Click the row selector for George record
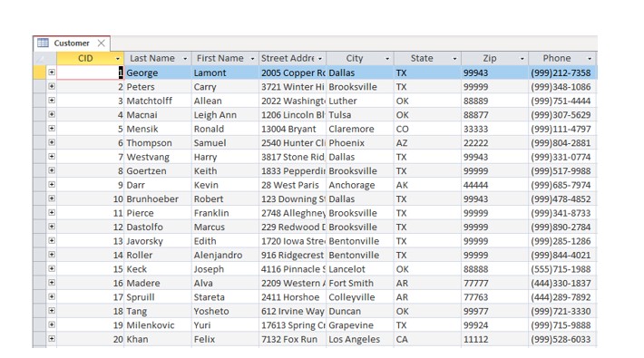This screenshot has height=358, width=644. click(x=39, y=73)
